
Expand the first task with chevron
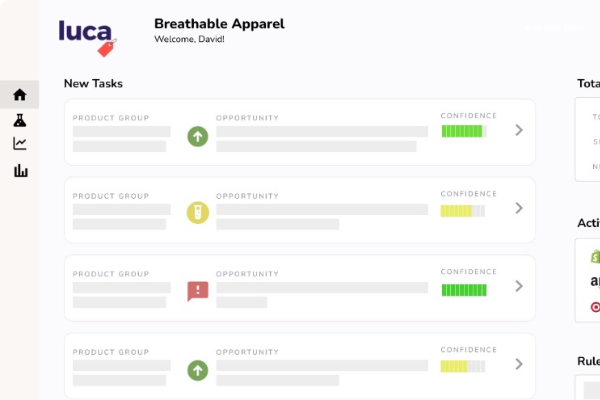pos(518,130)
